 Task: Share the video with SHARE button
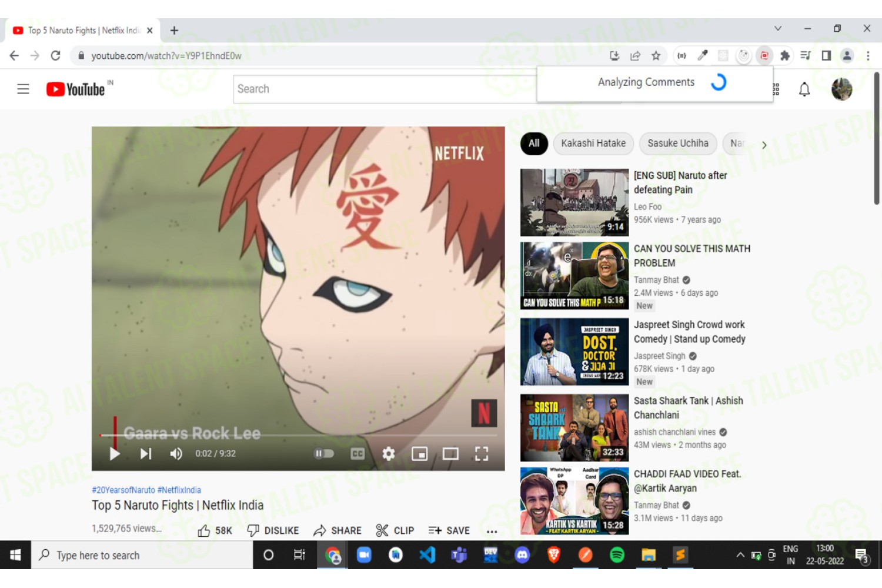click(x=338, y=530)
